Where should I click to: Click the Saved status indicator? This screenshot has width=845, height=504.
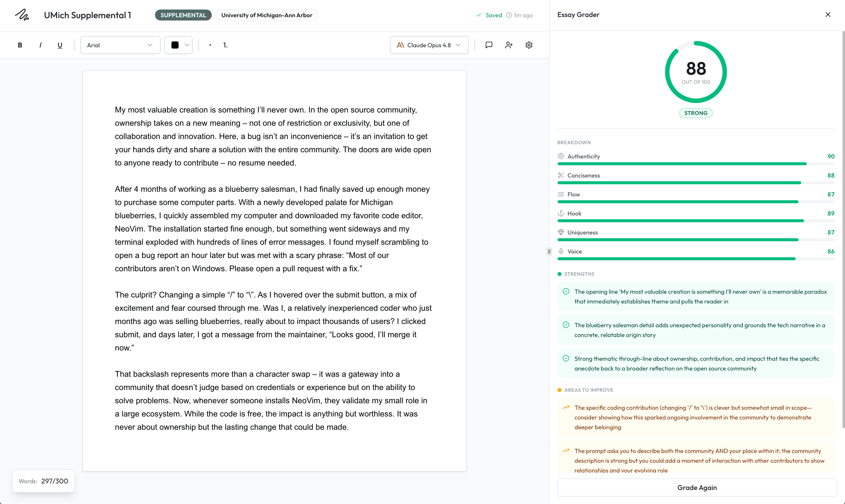coord(489,15)
